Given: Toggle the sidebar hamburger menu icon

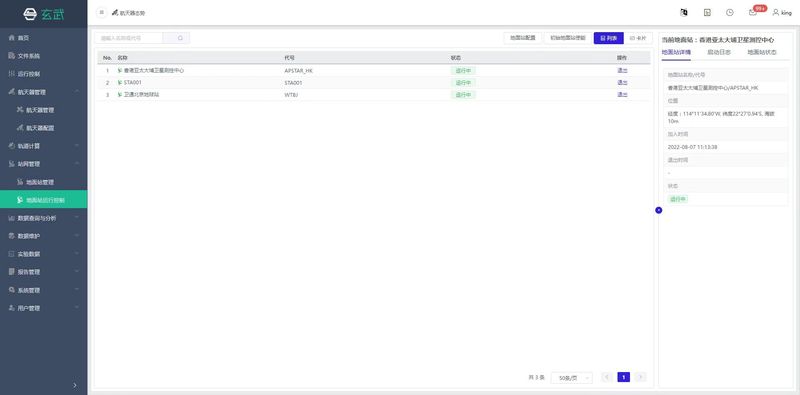Looking at the screenshot, I should click(102, 13).
